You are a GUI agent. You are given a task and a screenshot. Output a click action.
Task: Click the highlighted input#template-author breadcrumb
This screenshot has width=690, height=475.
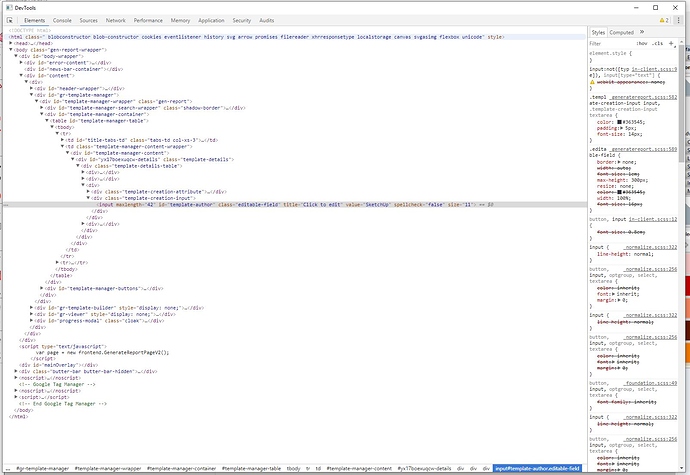(537, 468)
